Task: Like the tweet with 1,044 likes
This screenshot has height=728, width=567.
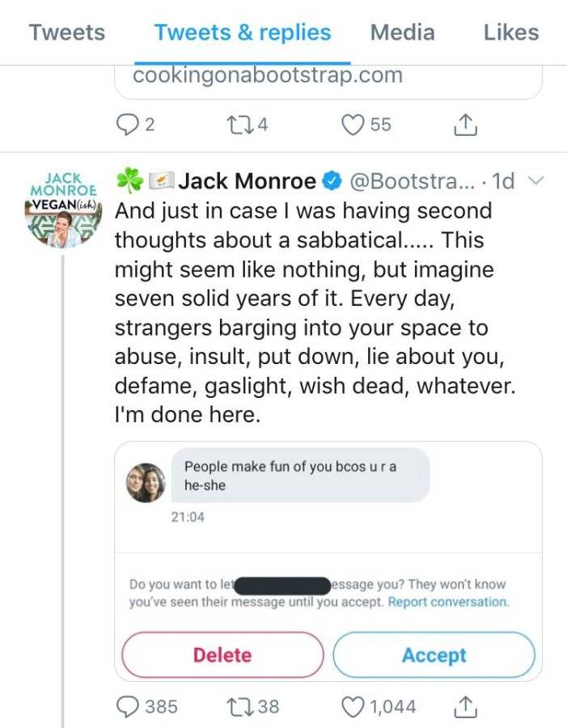Action: [353, 707]
